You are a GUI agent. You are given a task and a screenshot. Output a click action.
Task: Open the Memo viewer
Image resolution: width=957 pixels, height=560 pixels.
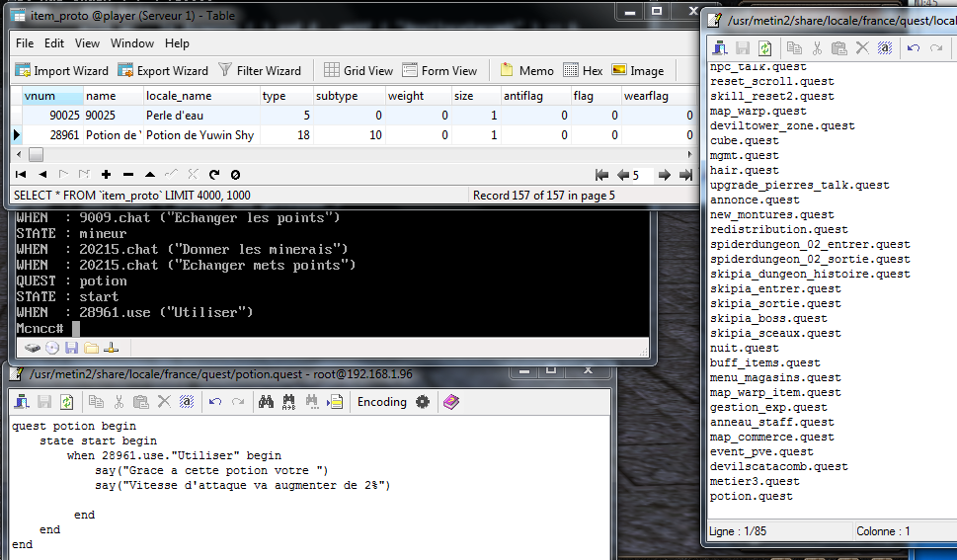pyautogui.click(x=526, y=71)
